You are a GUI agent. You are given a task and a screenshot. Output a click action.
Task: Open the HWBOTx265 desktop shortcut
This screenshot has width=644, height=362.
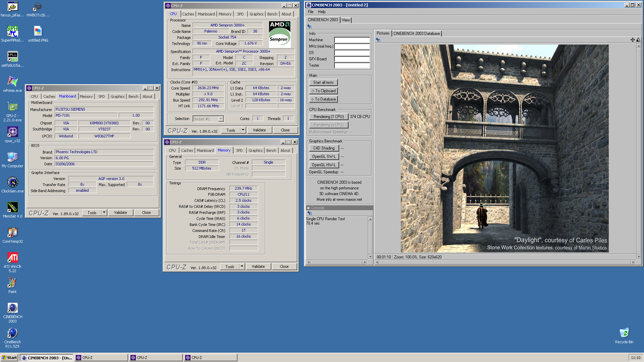[x=38, y=9]
